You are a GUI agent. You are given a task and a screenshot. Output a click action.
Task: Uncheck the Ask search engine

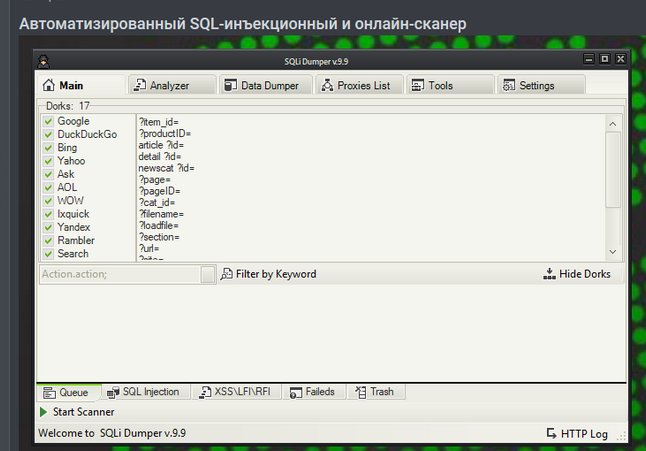[48, 174]
